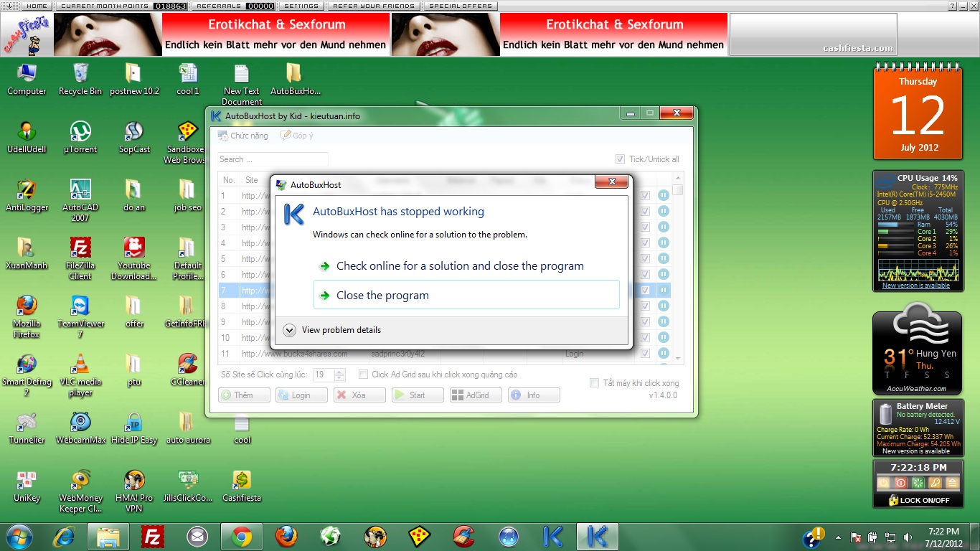This screenshot has height=551, width=980.
Task: Open SETTINGS in the Cashfiesta bar
Action: (301, 6)
